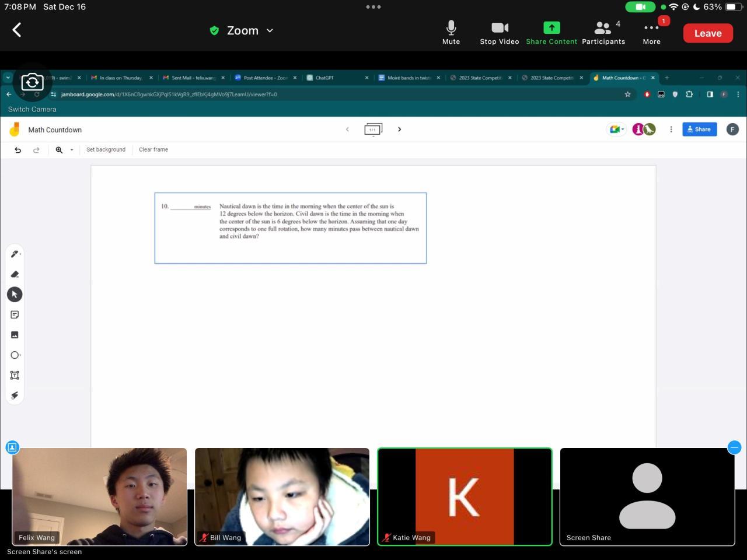Click the Math Countdown jam title
Image resolution: width=747 pixels, height=560 pixels.
click(x=55, y=130)
